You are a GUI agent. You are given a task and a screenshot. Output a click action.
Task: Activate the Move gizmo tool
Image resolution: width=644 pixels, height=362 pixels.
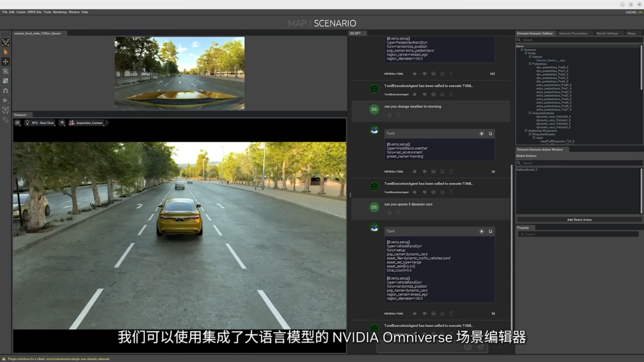[5, 62]
